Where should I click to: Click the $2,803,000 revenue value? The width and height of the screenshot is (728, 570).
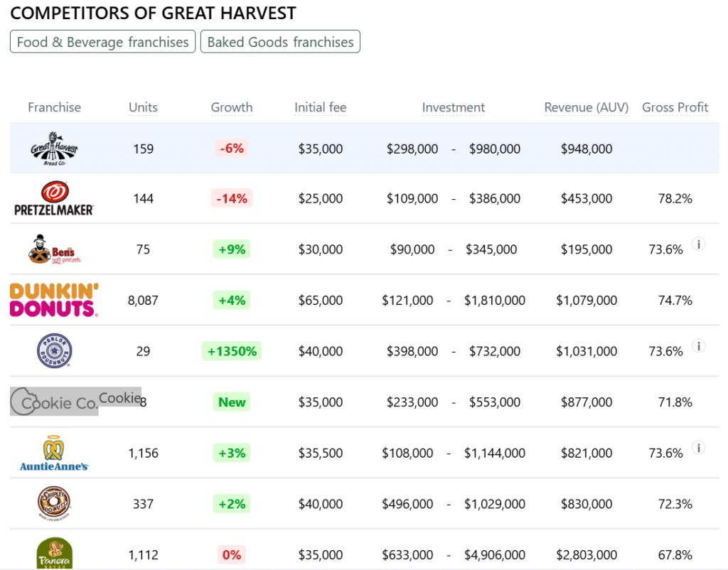[587, 554]
